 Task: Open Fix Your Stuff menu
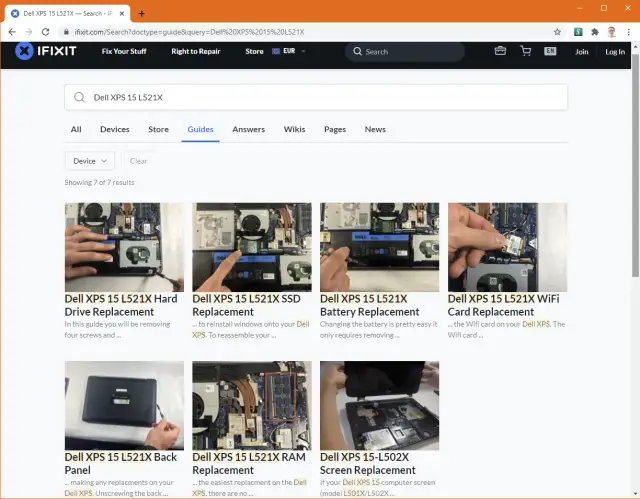[x=124, y=51]
